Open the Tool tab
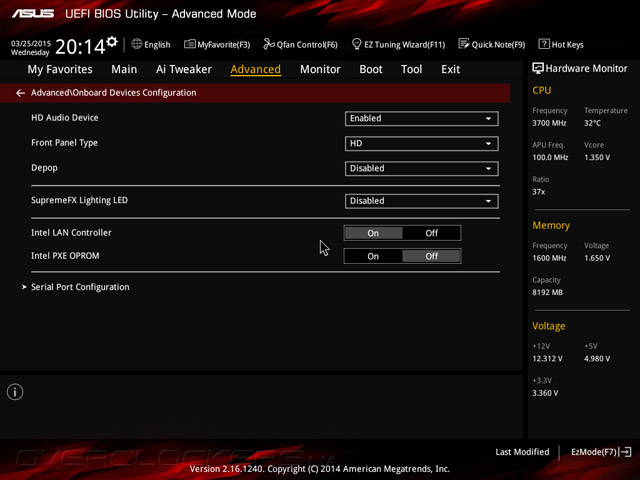 pos(411,69)
